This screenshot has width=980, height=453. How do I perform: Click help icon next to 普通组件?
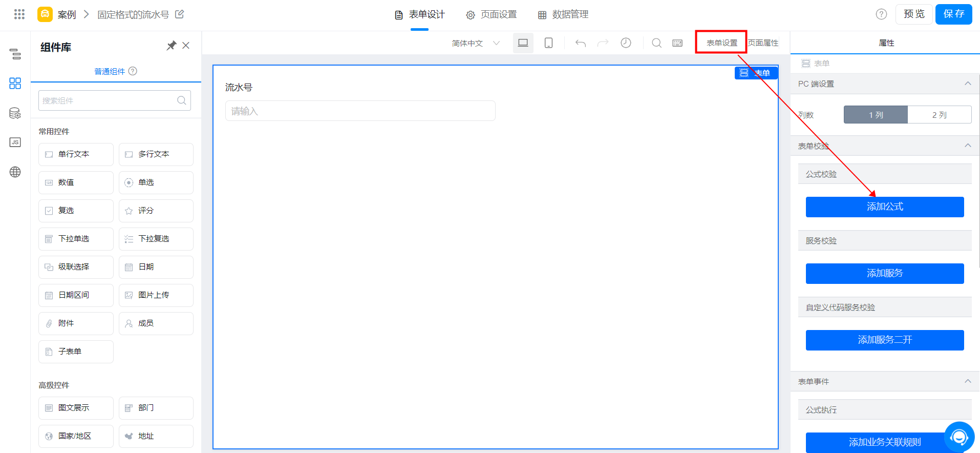[x=133, y=71]
